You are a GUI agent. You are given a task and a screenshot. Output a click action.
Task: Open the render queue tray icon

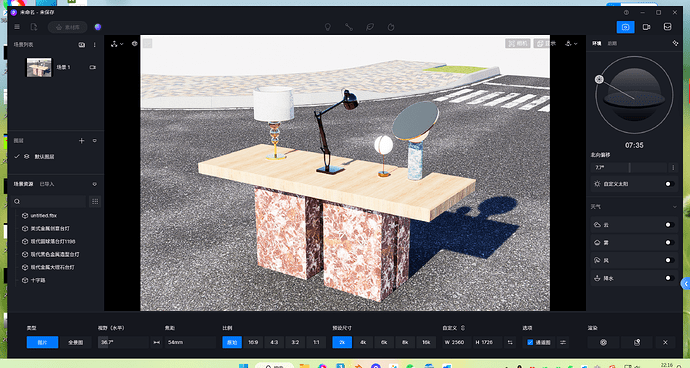(x=667, y=27)
